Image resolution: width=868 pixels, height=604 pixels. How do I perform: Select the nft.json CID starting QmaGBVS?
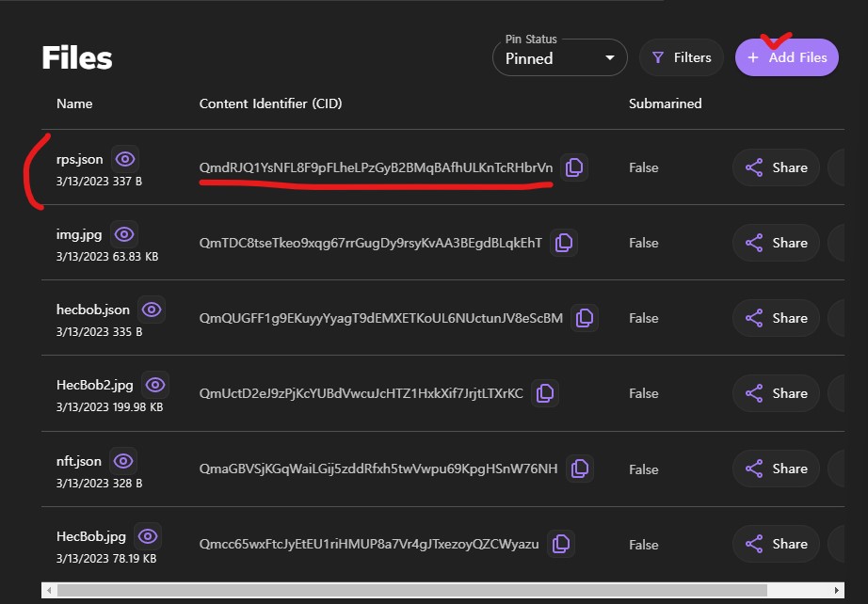[x=378, y=469]
